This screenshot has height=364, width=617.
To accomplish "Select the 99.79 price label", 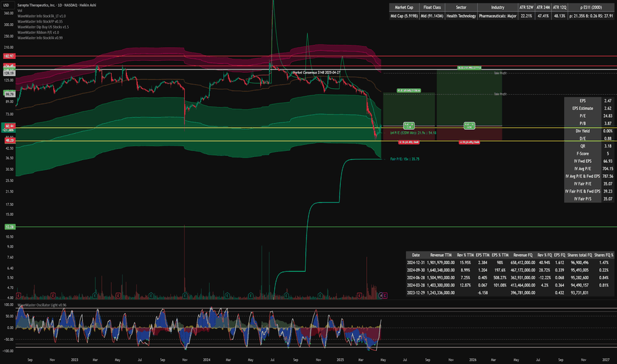I will 9,95.
